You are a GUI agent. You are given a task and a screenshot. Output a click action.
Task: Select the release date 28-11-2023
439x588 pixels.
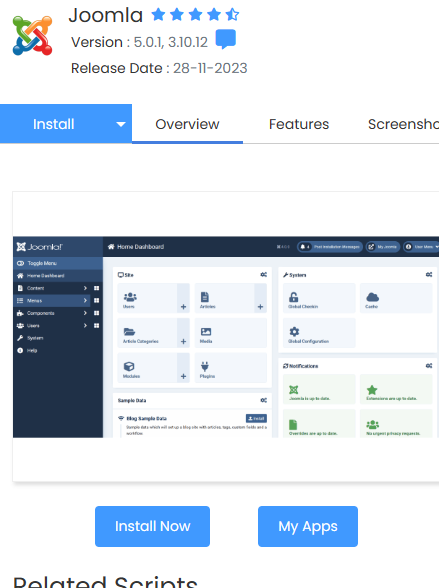[210, 68]
